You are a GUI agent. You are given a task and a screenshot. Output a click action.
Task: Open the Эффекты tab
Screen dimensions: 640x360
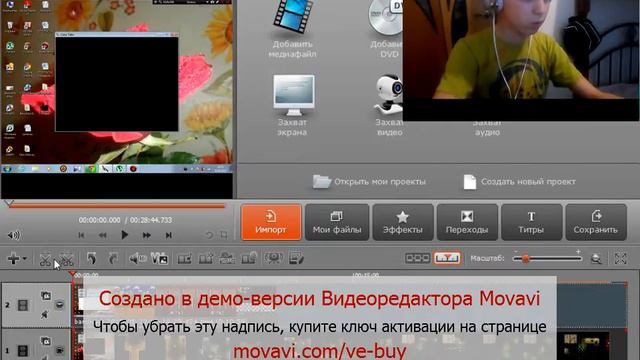(403, 222)
